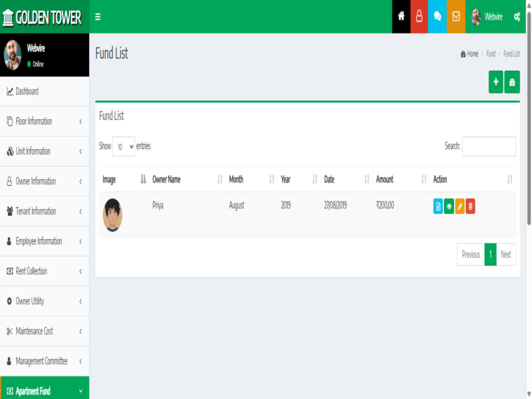This screenshot has width=532, height=399.
Task: Sort the Date column
Action: pos(347,179)
